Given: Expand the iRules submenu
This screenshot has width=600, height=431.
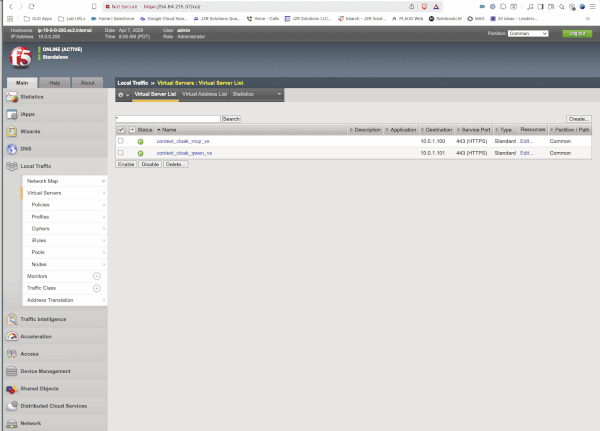Looking at the screenshot, I should pos(104,240).
